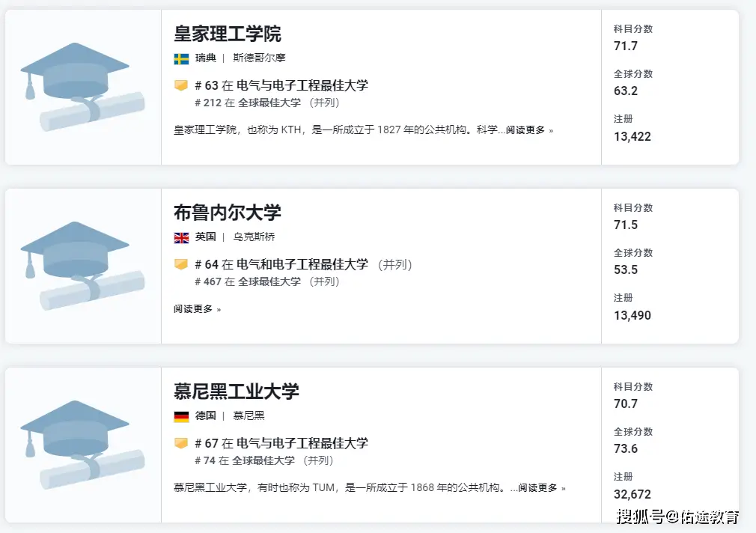Screen dimensions: 756x533
Task: Click the # 63 电气与电子工程最佳大学 ranking
Action: [x=281, y=85]
